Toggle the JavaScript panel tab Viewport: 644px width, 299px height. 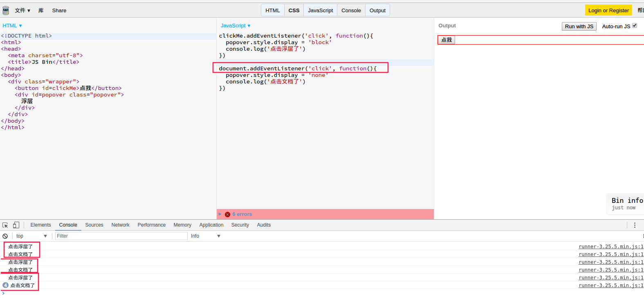point(321,11)
